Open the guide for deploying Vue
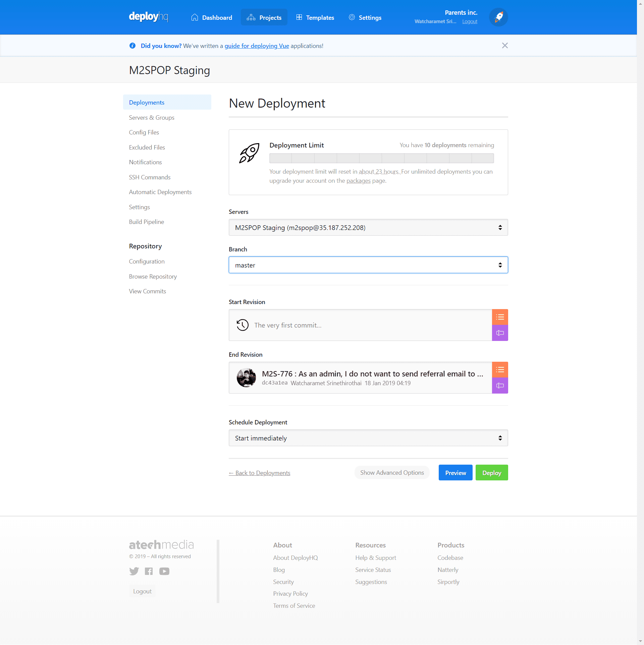 257,46
